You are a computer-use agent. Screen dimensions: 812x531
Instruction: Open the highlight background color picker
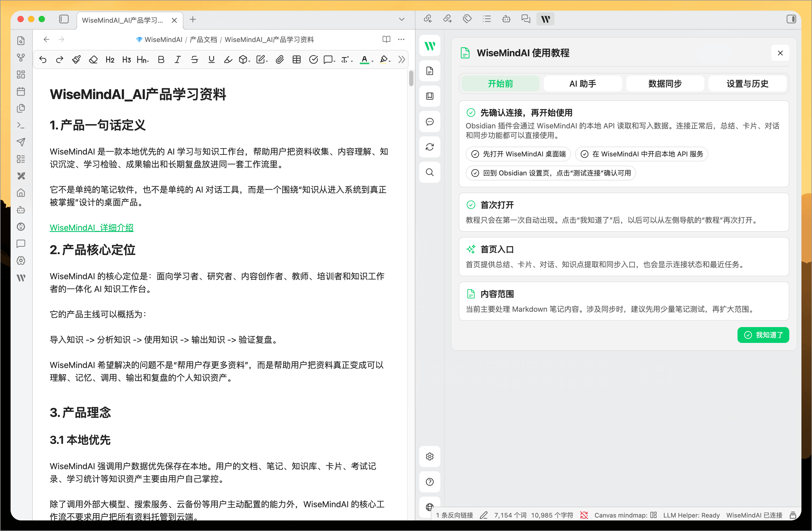coord(385,60)
